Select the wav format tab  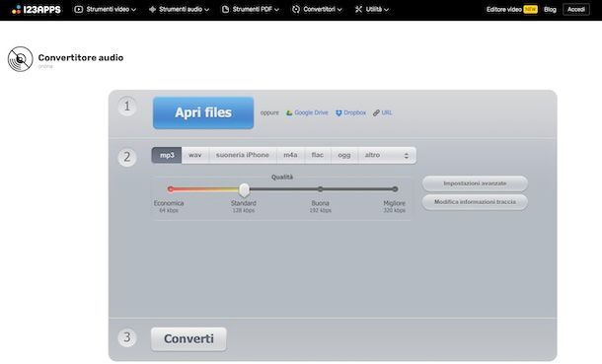pos(195,155)
